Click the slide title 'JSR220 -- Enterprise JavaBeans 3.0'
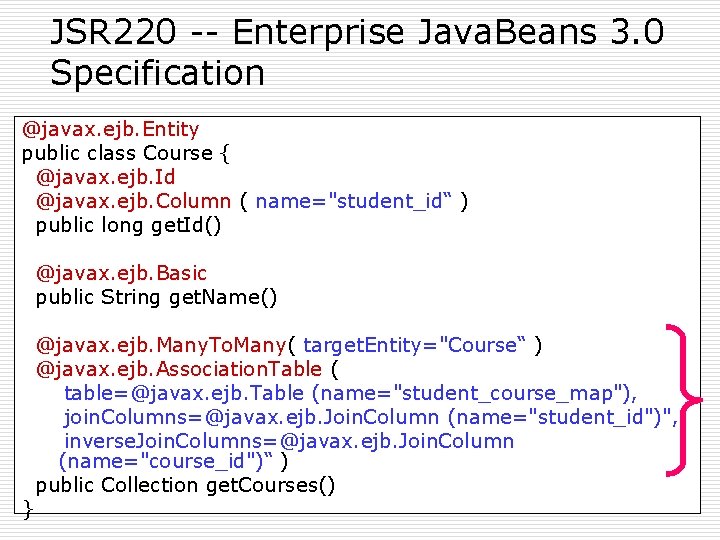The image size is (720, 540). (x=357, y=32)
